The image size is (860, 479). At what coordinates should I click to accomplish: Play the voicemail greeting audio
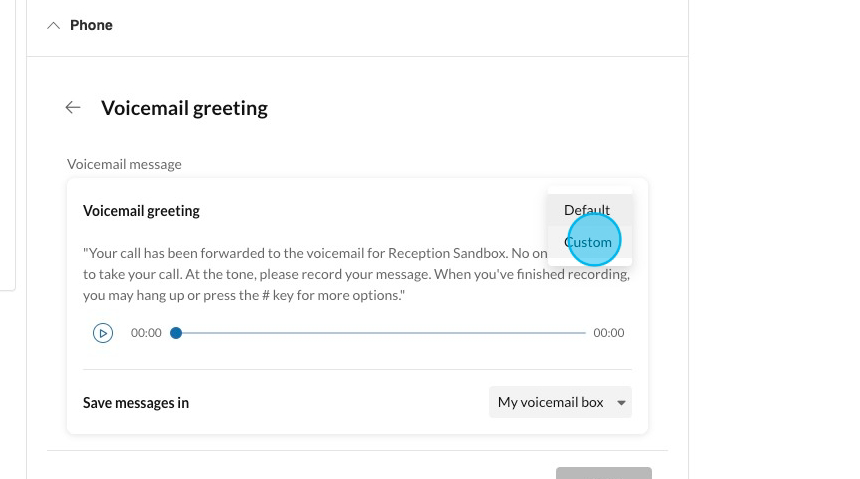pos(103,333)
